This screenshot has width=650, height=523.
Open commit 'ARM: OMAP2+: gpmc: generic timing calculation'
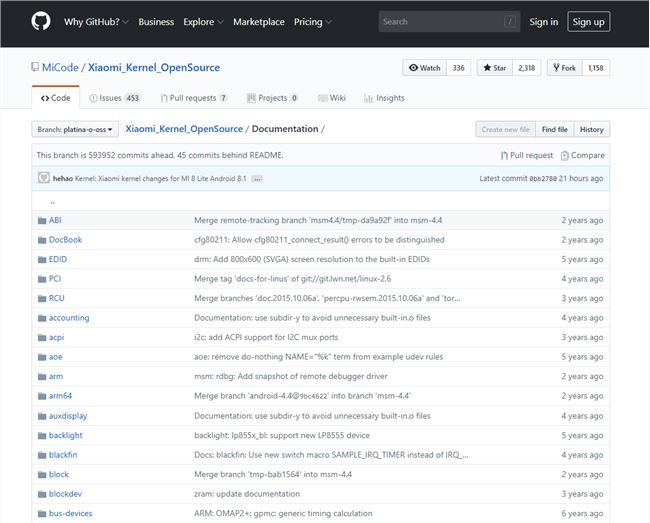click(x=283, y=513)
